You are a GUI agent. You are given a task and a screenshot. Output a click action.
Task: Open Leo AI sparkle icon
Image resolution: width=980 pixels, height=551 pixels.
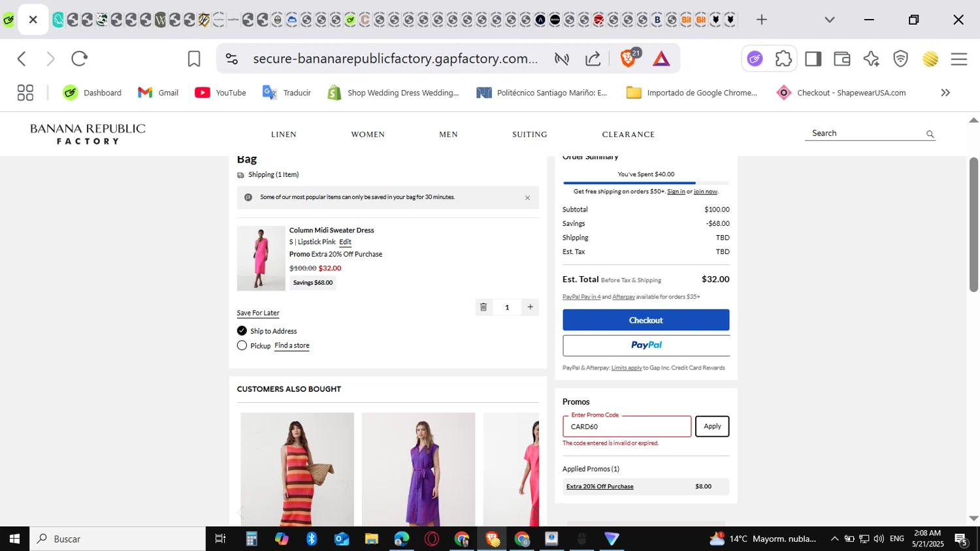(871, 59)
